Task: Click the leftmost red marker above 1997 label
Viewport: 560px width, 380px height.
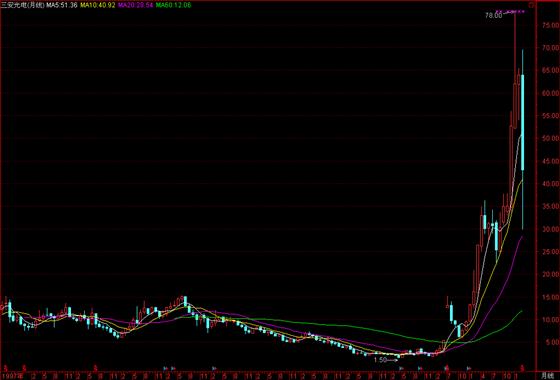Action: (x=5, y=368)
